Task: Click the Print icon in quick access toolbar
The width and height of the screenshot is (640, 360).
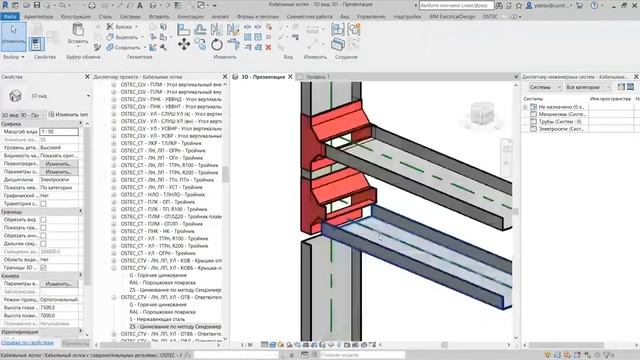Action: coord(92,5)
